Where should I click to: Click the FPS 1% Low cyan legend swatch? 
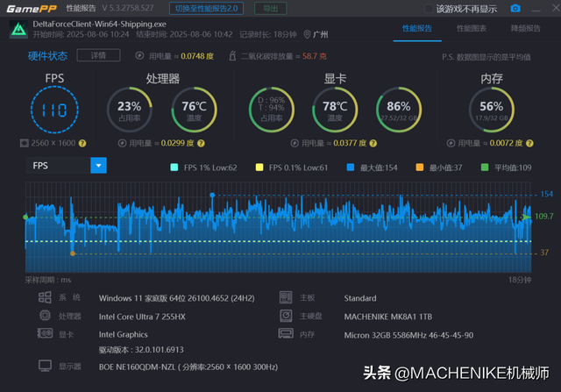pos(174,167)
